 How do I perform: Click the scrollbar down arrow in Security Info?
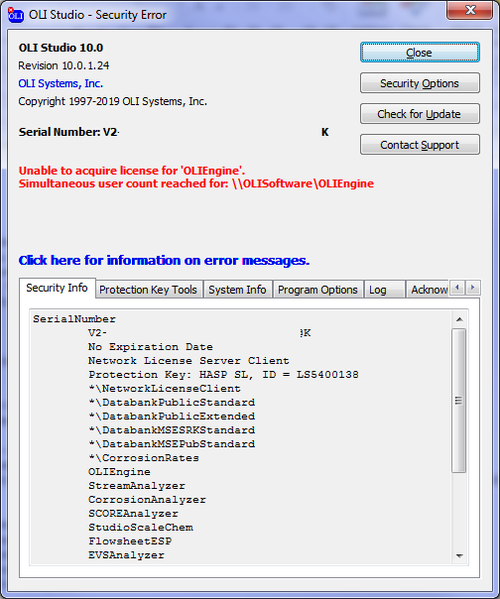tap(459, 556)
